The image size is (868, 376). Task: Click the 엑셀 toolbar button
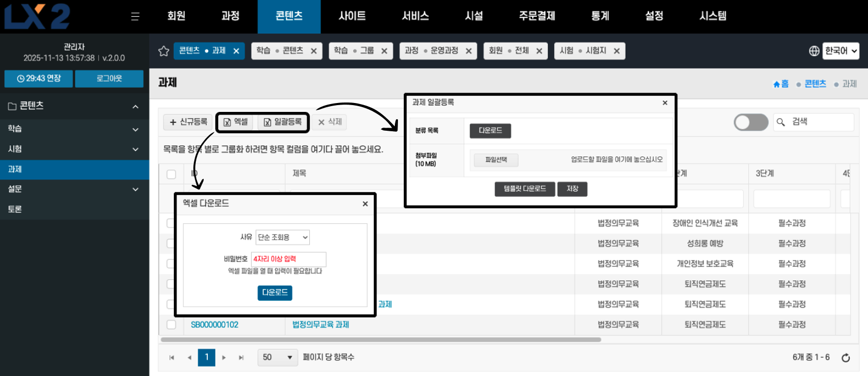236,122
